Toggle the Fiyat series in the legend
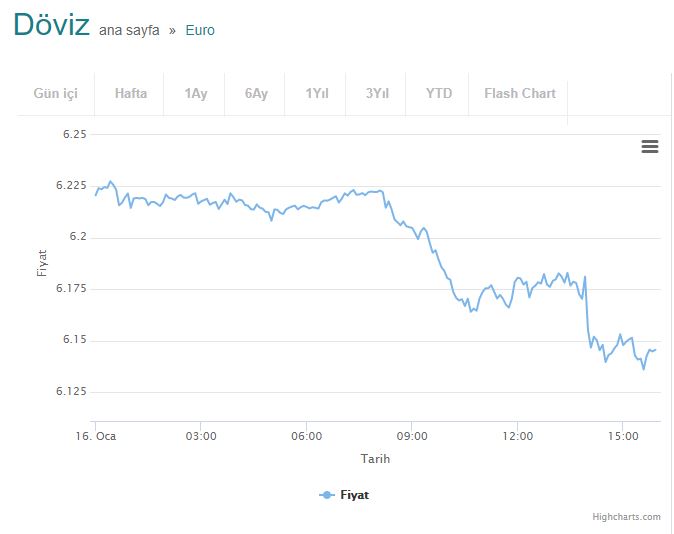Viewport: 674px width, 534px height. (344, 495)
